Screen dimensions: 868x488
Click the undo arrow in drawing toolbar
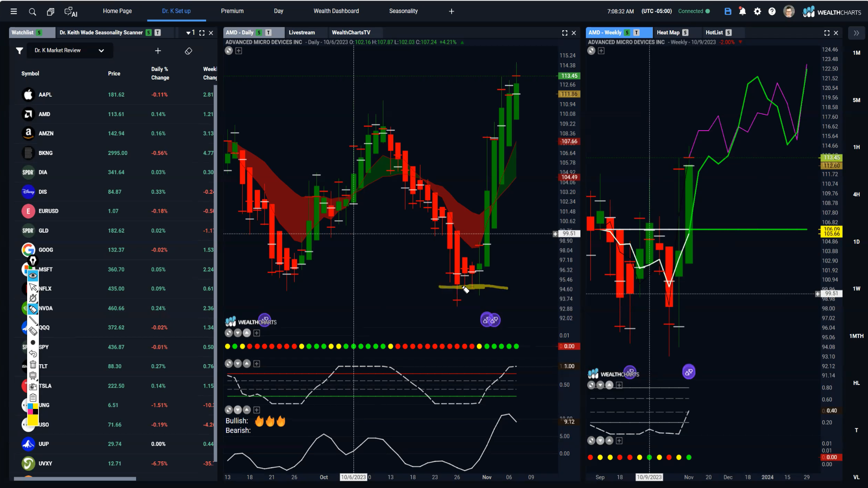coord(33,353)
